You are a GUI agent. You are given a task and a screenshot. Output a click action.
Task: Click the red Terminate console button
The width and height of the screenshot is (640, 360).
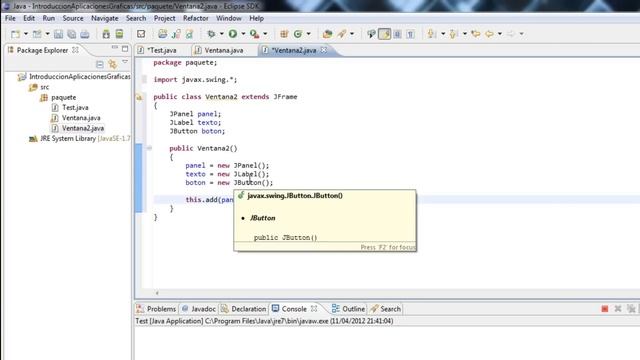pos(605,309)
